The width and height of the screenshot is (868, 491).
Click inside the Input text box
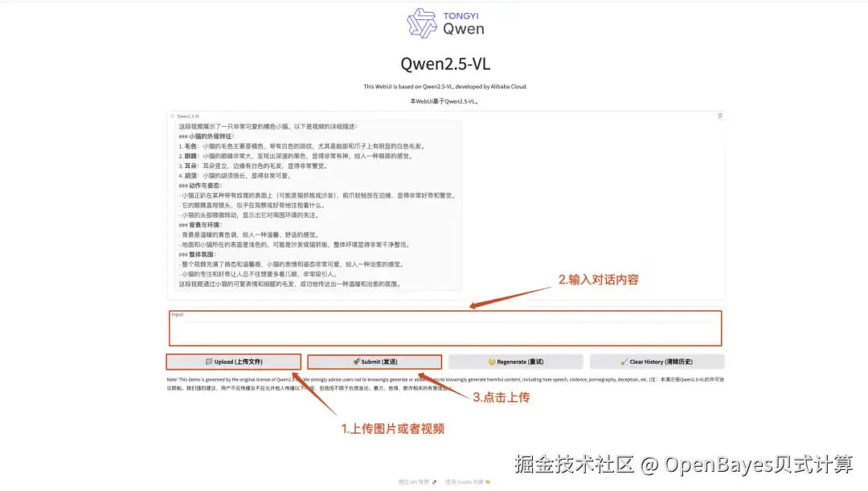pos(445,328)
